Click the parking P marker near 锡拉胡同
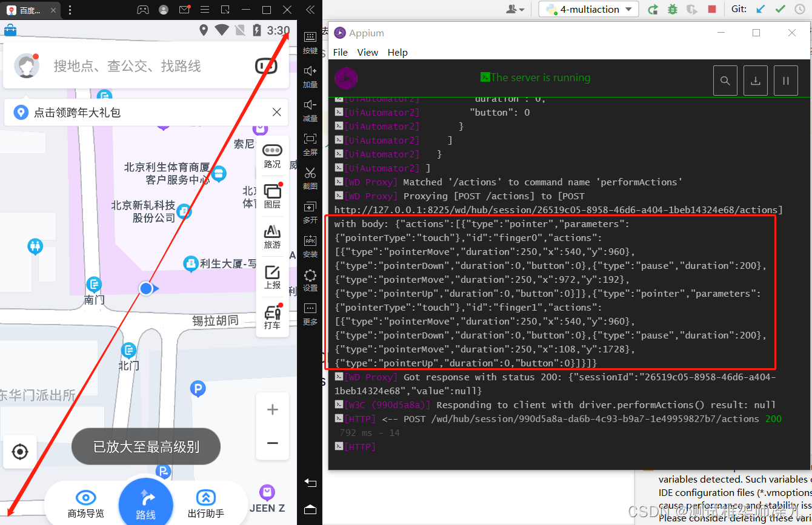This screenshot has width=812, height=525. click(198, 388)
